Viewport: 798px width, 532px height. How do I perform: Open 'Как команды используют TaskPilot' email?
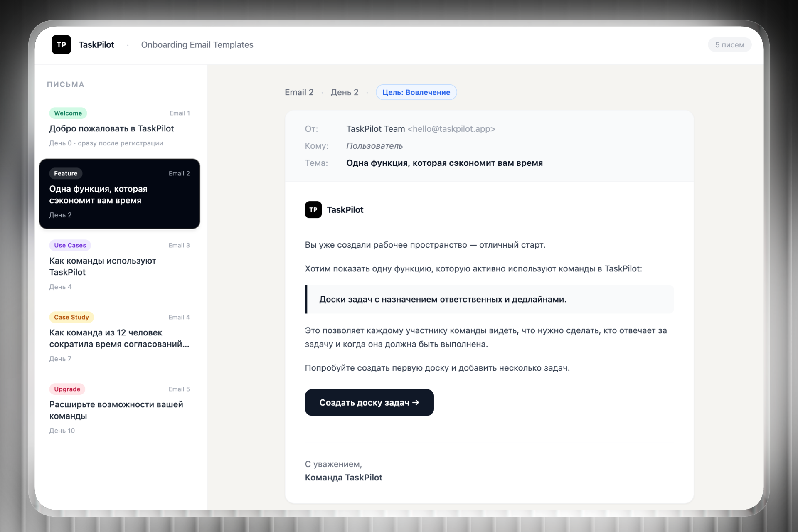[x=103, y=266]
